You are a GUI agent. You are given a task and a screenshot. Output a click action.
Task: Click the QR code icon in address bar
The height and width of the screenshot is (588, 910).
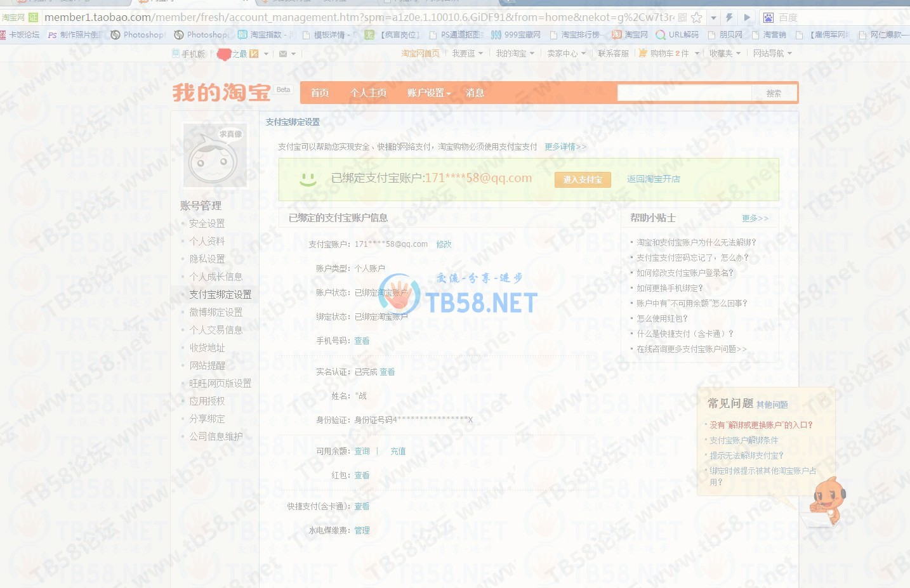[682, 18]
